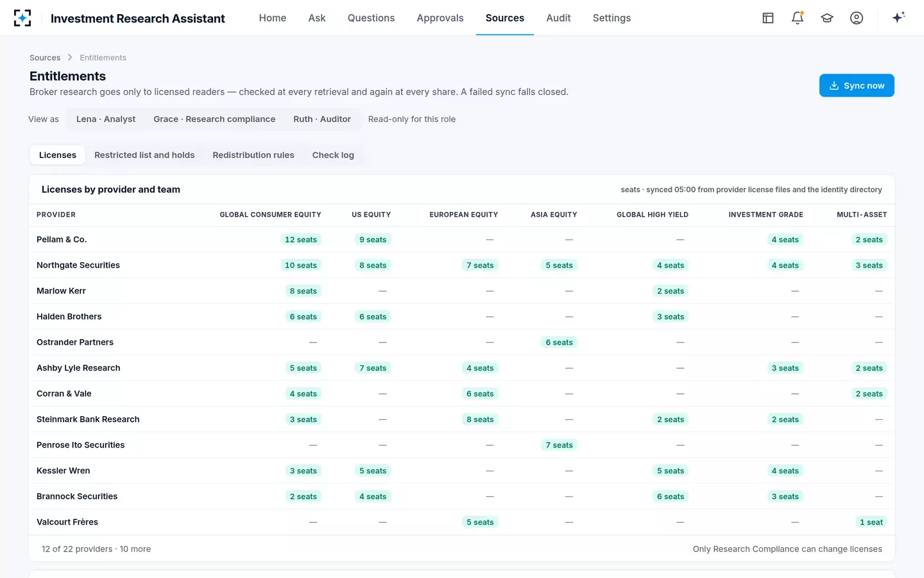Click Penrose Ito Securities 7 seats badge
924x578 pixels.
tap(559, 445)
